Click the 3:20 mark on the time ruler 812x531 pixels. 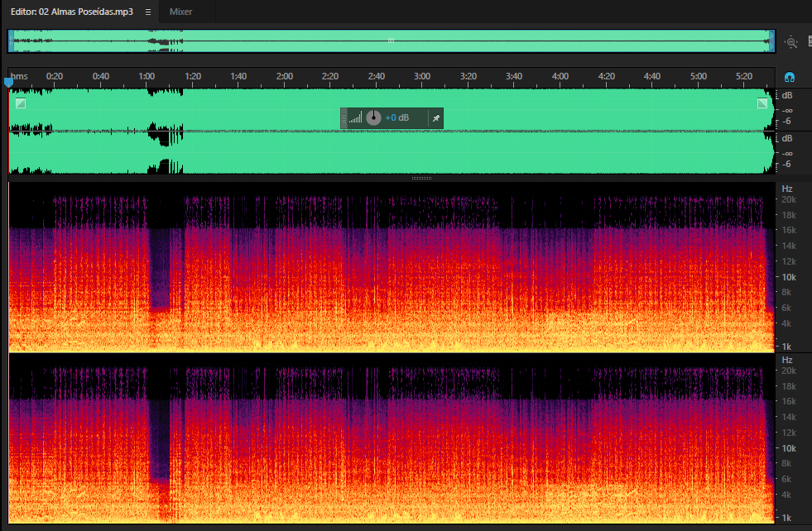point(468,76)
